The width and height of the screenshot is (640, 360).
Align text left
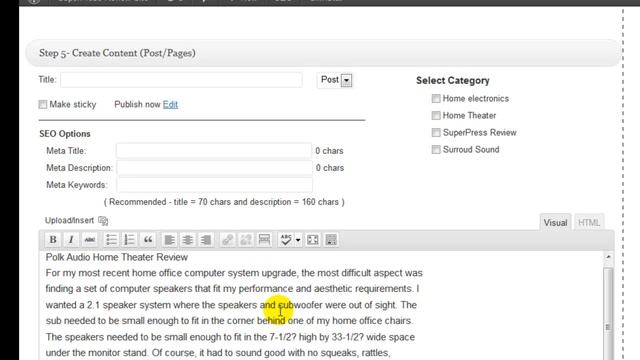[169, 240]
